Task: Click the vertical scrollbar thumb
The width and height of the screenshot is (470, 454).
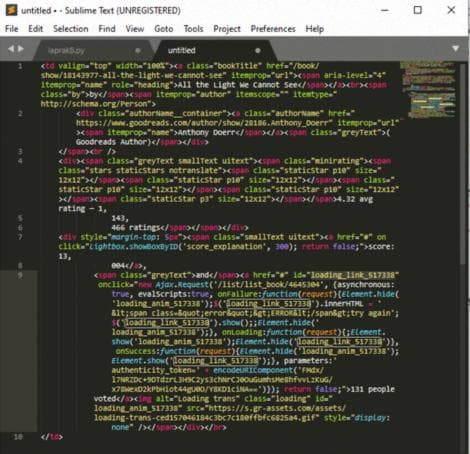Action: pos(462,164)
